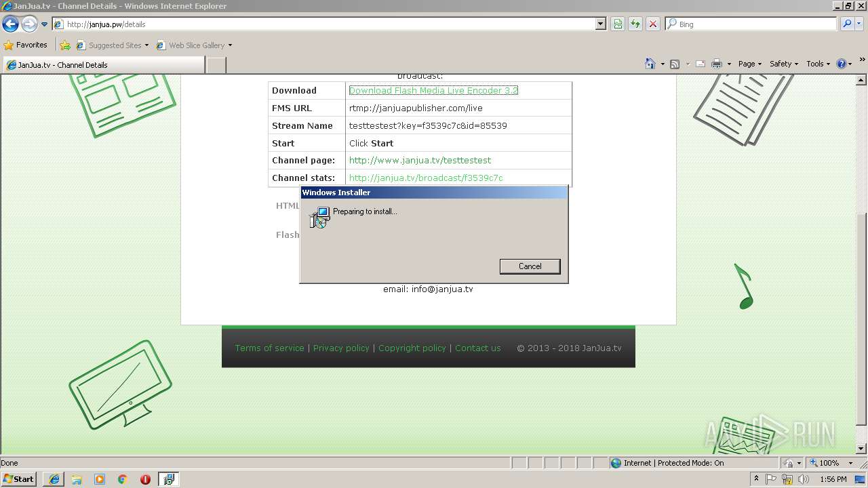Click the Print icon

717,64
